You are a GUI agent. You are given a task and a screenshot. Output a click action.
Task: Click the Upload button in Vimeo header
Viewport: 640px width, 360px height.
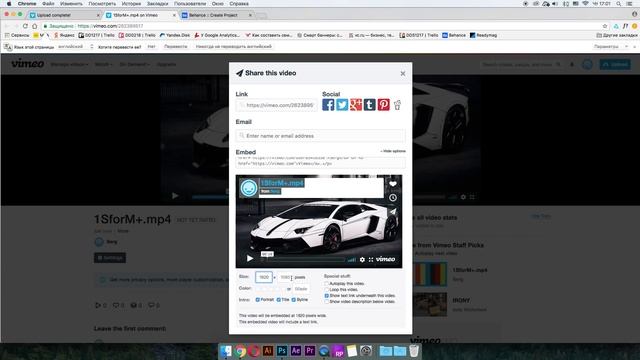615,64
